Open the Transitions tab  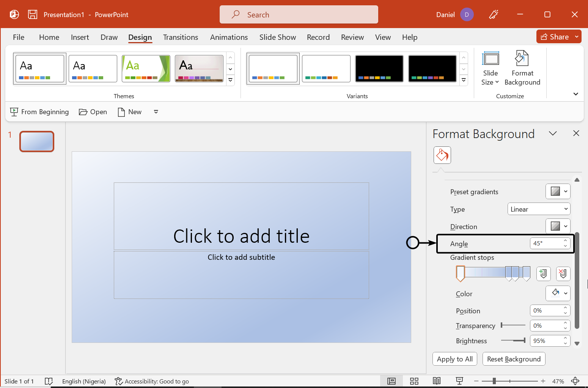(181, 37)
